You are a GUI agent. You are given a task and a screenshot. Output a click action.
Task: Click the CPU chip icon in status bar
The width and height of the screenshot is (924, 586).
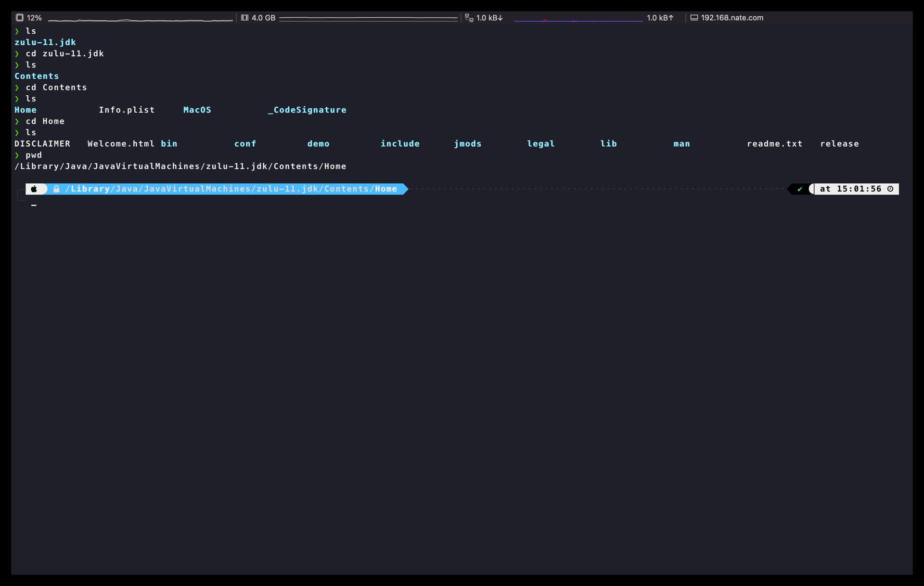coord(20,18)
